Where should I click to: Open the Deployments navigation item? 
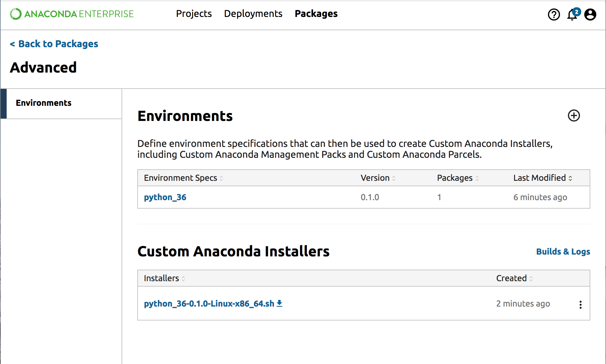tap(253, 14)
